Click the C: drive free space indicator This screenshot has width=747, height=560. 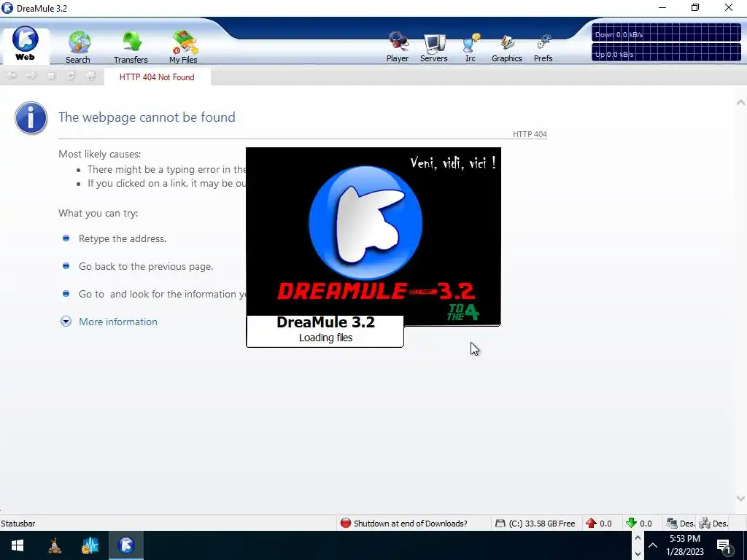point(535,524)
